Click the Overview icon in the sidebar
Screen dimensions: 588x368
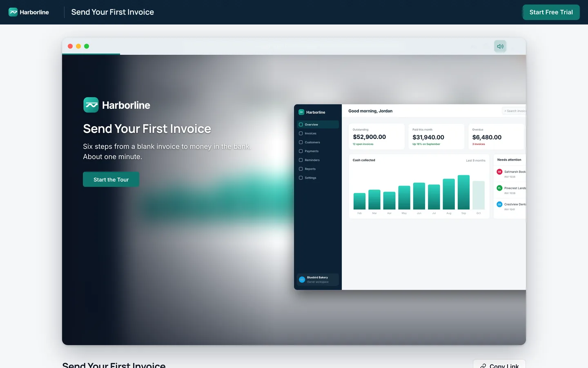[301, 124]
